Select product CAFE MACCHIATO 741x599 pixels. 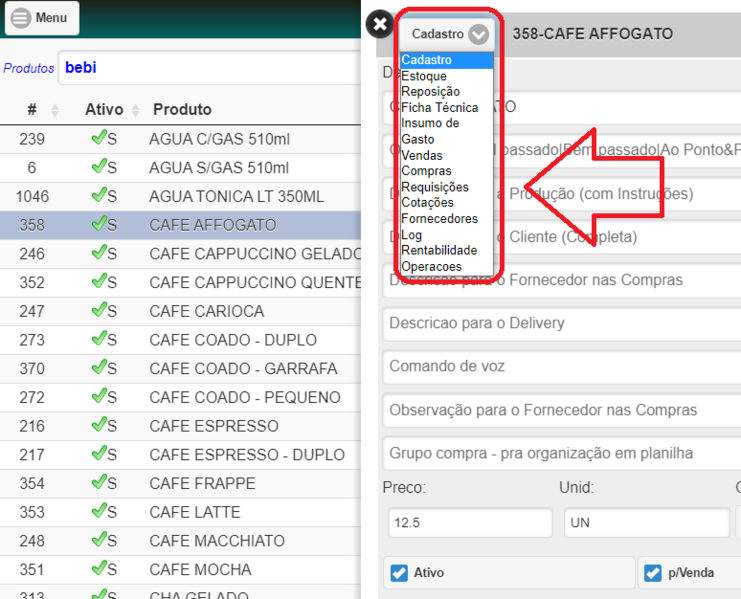click(217, 541)
